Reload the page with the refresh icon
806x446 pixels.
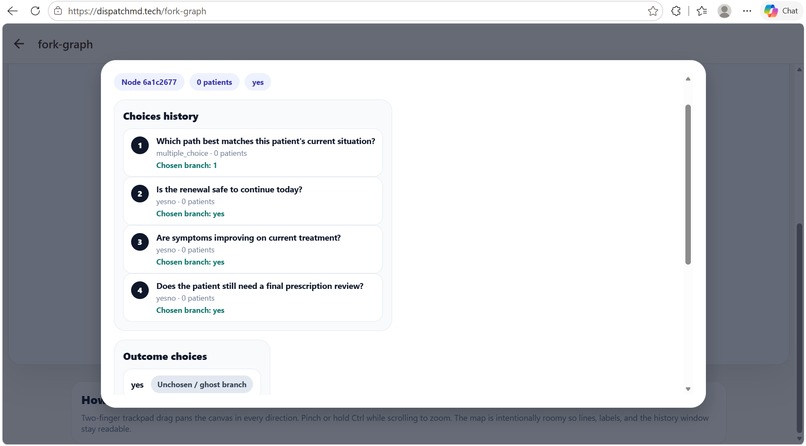[35, 11]
